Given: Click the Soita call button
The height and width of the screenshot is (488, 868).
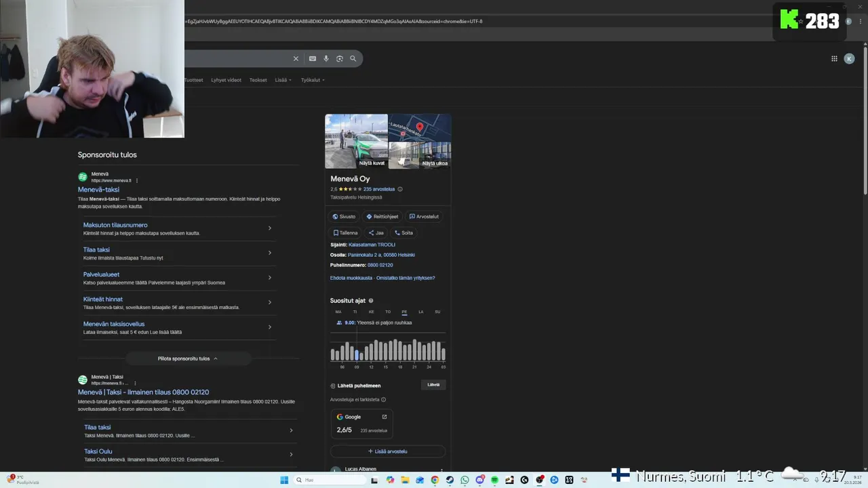Looking at the screenshot, I should click(404, 232).
